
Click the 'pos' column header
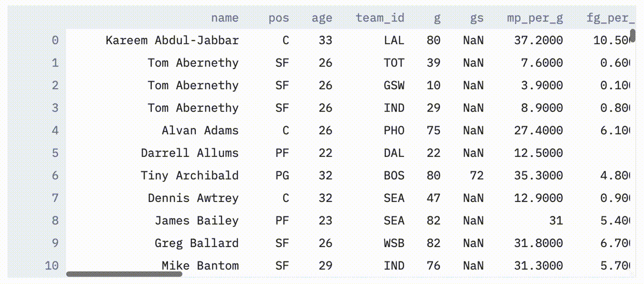coord(279,18)
